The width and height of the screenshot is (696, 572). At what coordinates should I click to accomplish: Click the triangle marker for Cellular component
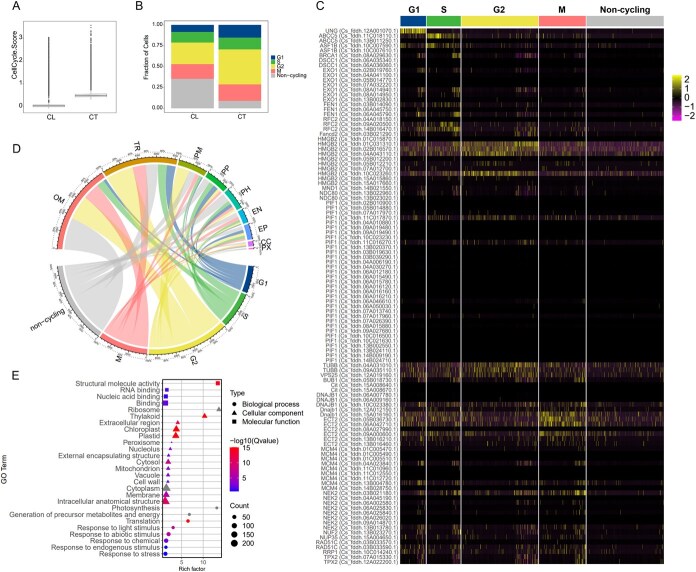click(x=234, y=413)
